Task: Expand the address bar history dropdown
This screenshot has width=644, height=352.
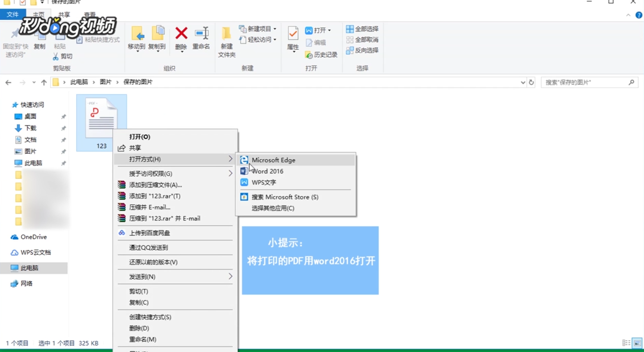Action: coord(523,82)
